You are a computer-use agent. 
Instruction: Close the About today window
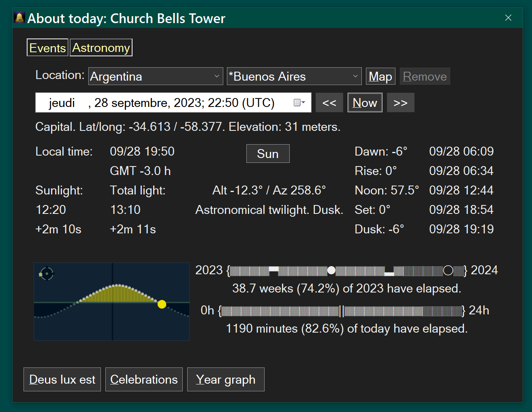[x=508, y=18]
